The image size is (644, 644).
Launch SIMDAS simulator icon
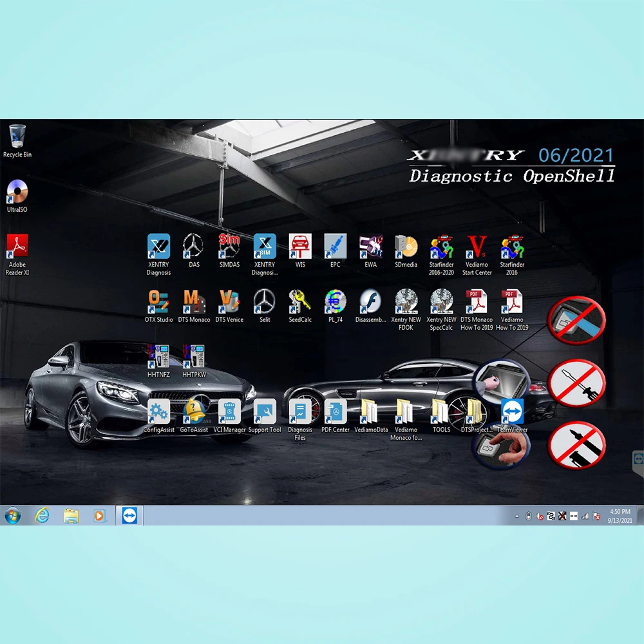click(229, 251)
